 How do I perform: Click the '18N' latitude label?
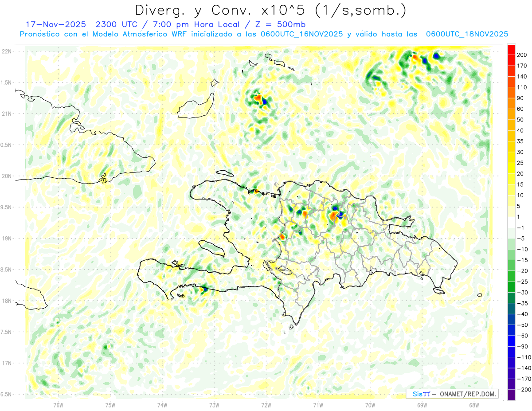pos(7,301)
